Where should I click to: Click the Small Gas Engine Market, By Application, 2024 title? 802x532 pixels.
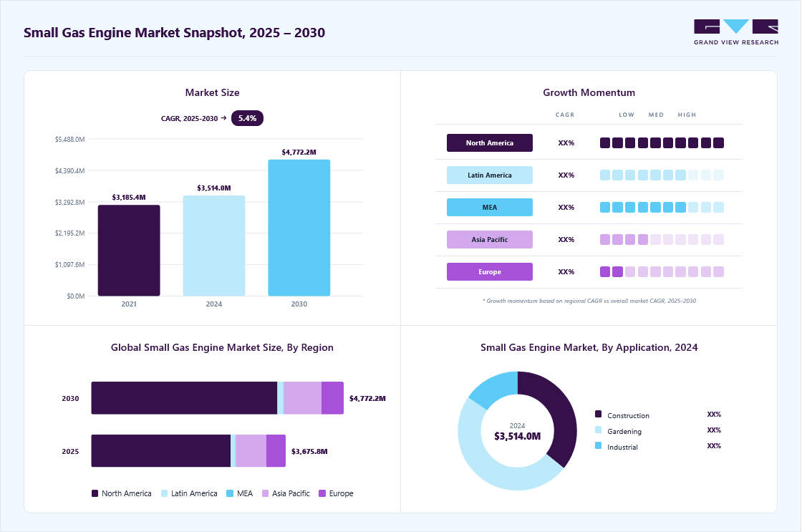point(589,347)
